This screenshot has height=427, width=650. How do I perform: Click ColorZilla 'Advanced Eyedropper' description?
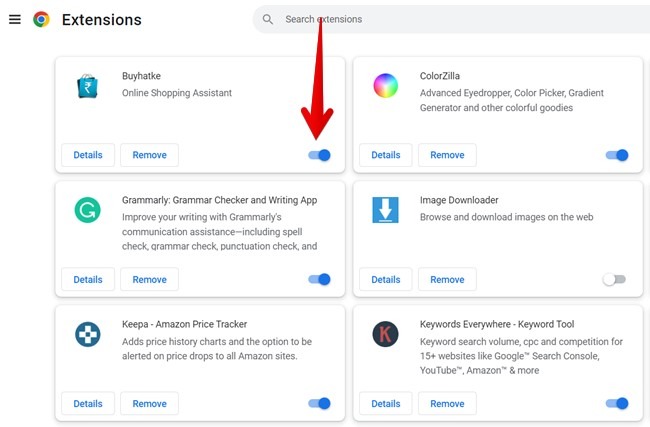pyautogui.click(x=512, y=100)
